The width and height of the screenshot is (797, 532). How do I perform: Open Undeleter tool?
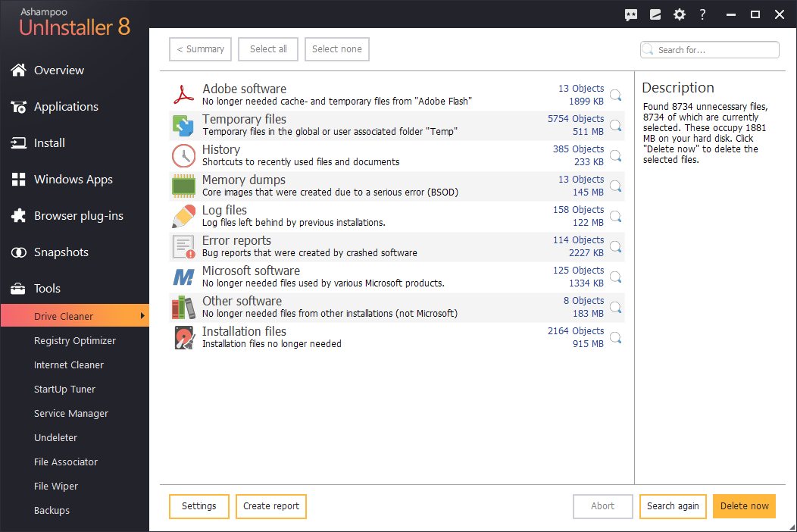(55, 437)
